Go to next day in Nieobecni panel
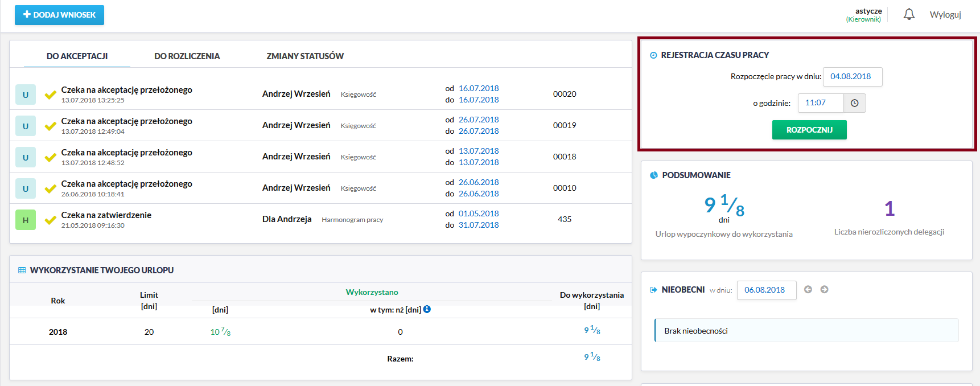 (824, 290)
